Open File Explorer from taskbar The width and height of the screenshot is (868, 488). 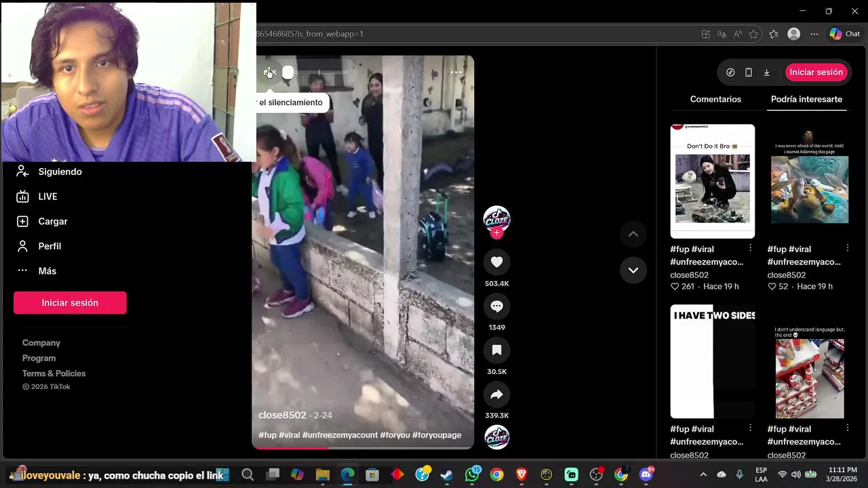pos(322,475)
